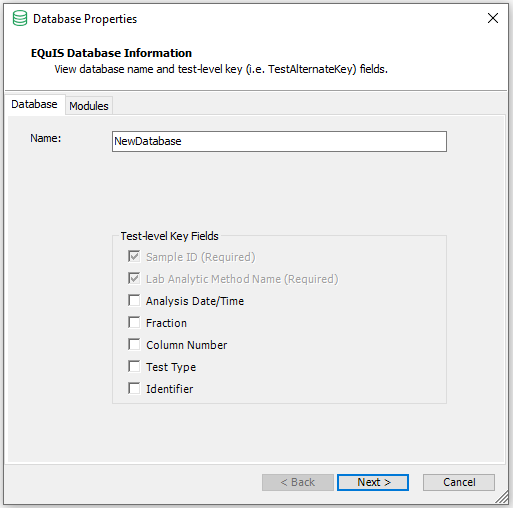Click the resize grip at dialog corner

tap(502, 498)
